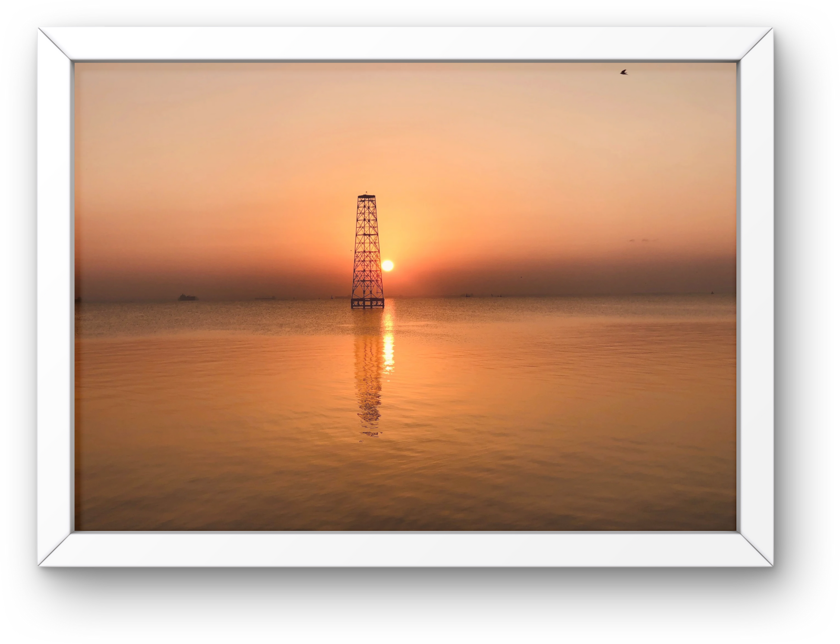Click the top edge of the white frame

click(x=405, y=43)
